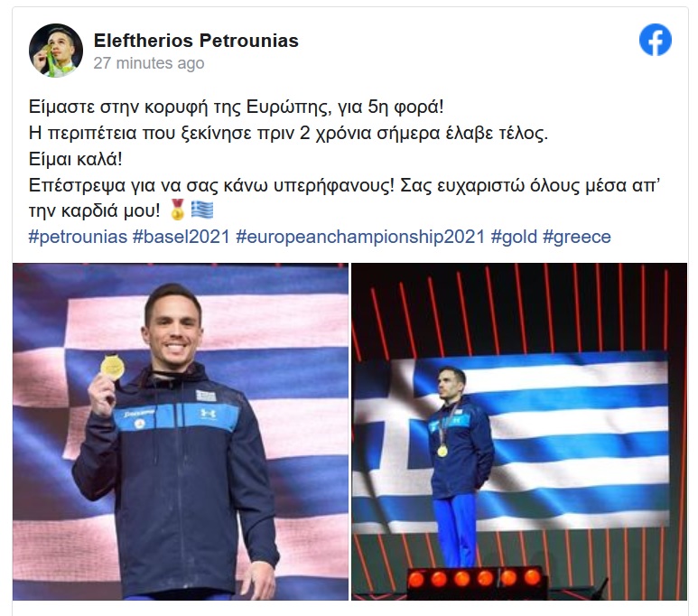Open left photo of athlete holding medal
Viewport: 698px width, 616px height.
pos(181,432)
